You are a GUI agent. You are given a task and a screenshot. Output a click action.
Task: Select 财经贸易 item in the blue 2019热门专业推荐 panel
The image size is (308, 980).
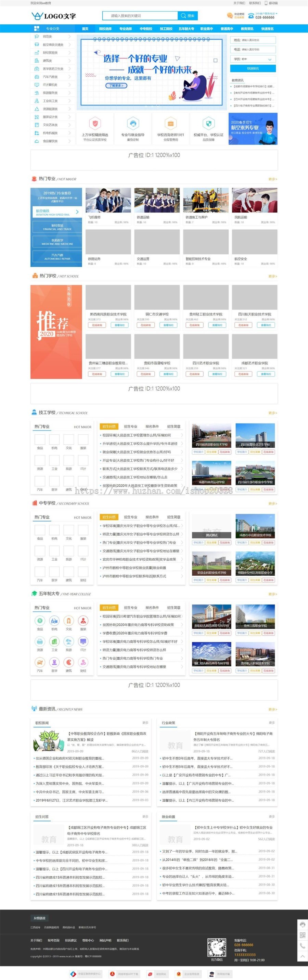pos(57,227)
